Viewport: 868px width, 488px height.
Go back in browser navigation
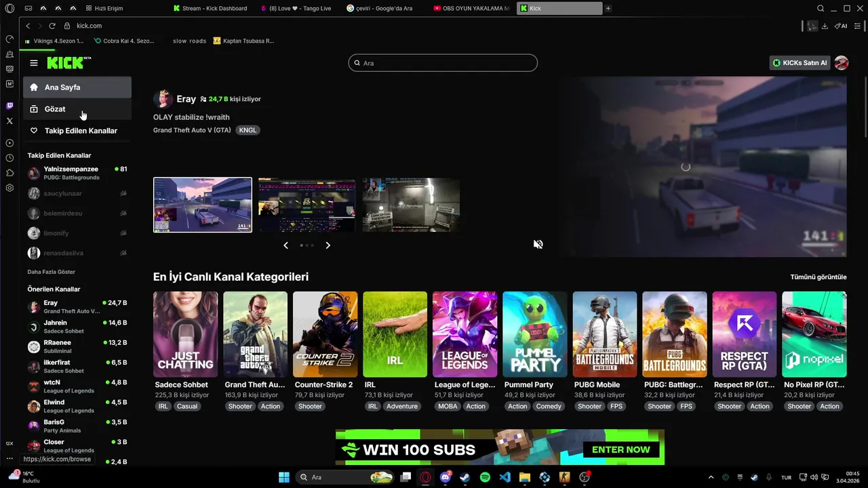(28, 26)
